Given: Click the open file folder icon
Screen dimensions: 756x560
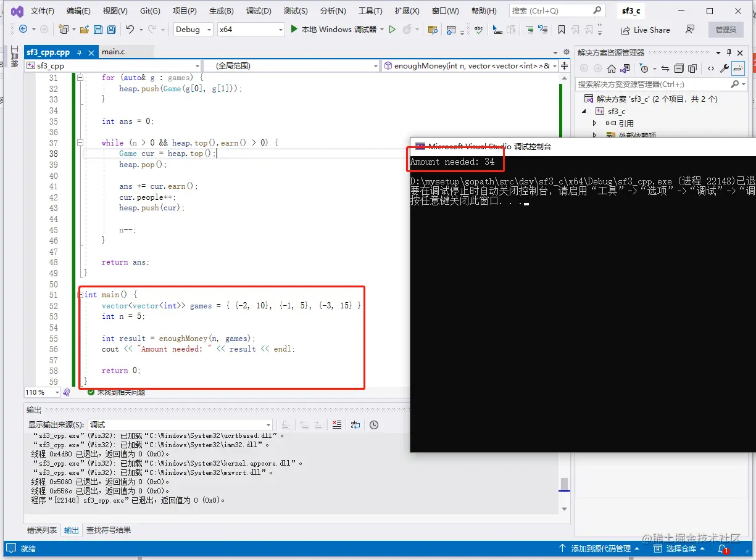Looking at the screenshot, I should [x=85, y=29].
